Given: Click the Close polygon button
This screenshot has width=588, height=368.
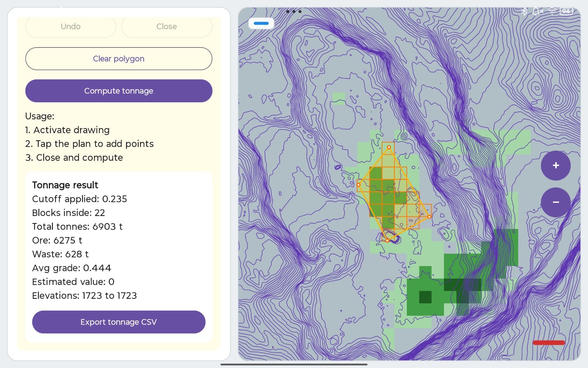Looking at the screenshot, I should 166,26.
